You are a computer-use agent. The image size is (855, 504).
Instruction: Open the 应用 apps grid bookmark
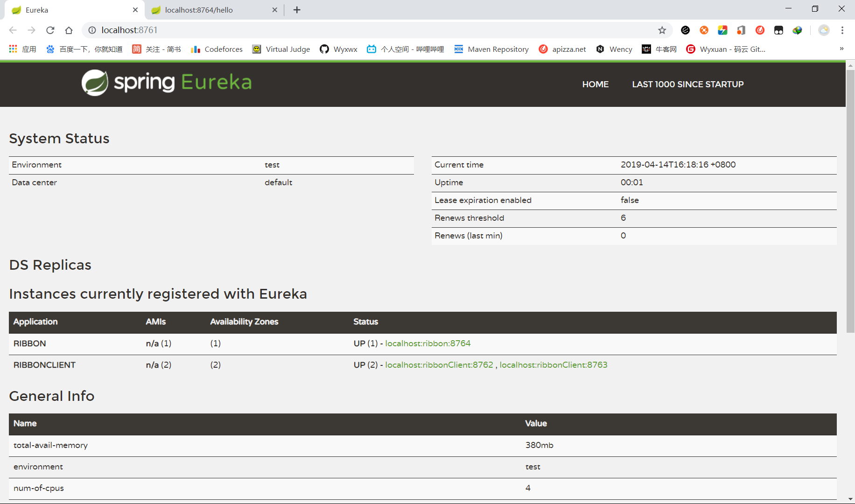click(x=22, y=49)
